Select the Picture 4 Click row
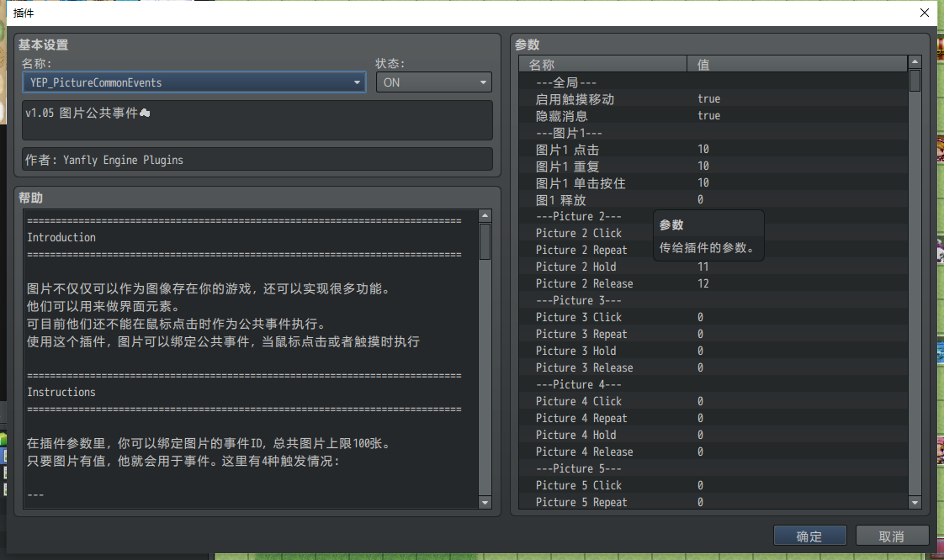 (713, 402)
